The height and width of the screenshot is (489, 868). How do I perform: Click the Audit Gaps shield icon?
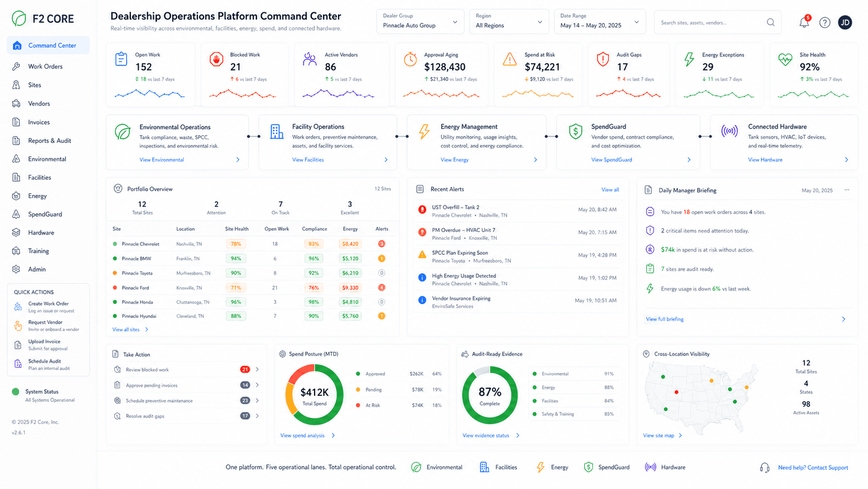coord(603,59)
